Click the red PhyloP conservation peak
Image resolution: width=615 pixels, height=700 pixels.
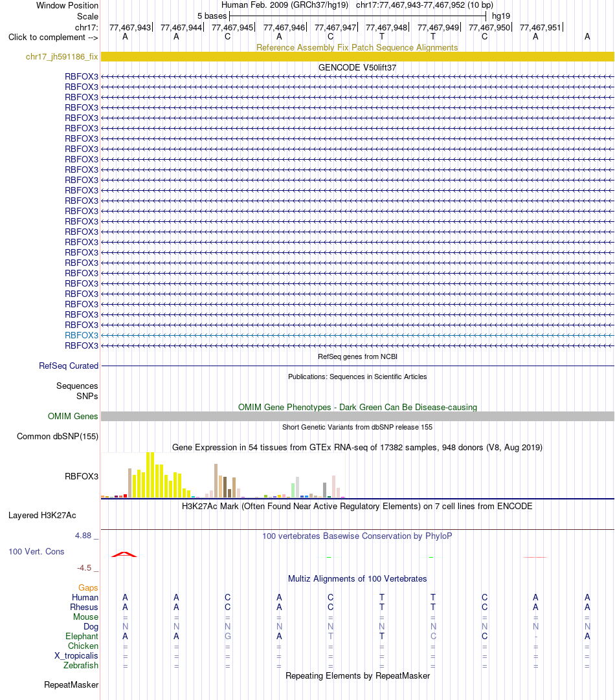coord(124,554)
